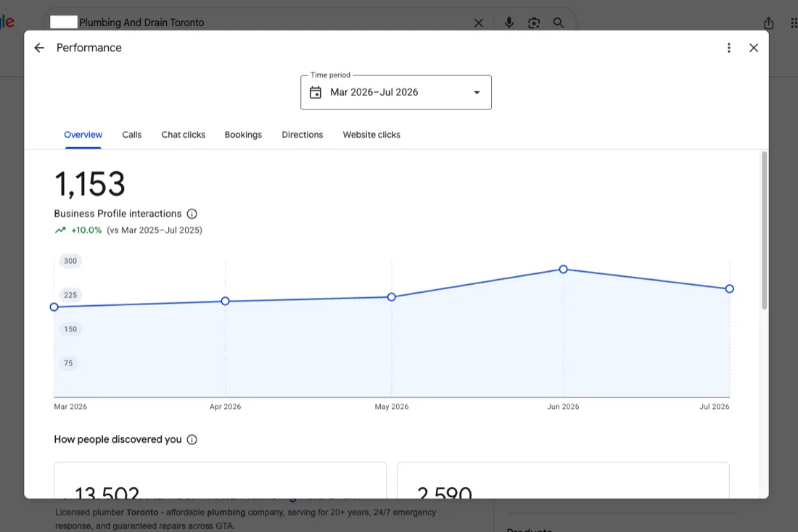Click the (vs Mar 2025–Jul 2025) text

(x=155, y=230)
